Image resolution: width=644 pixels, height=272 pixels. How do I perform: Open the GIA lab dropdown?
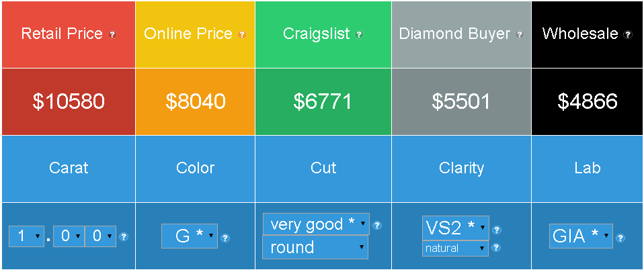[x=580, y=236]
